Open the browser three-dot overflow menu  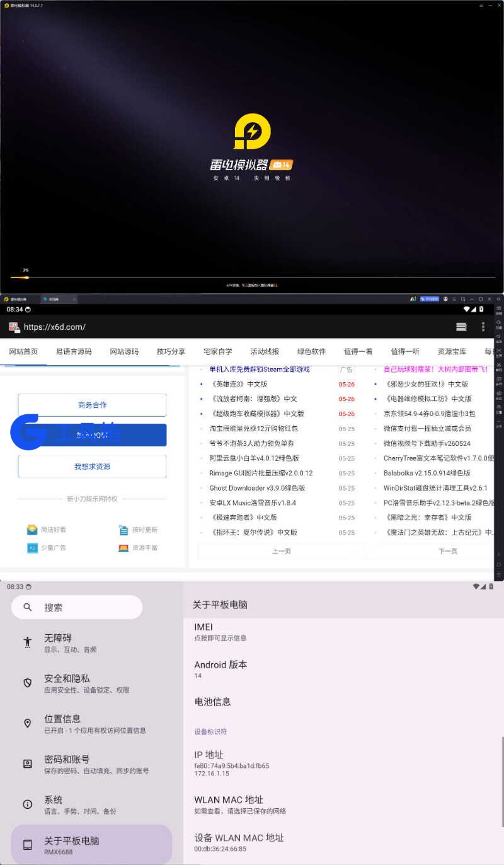(x=483, y=327)
